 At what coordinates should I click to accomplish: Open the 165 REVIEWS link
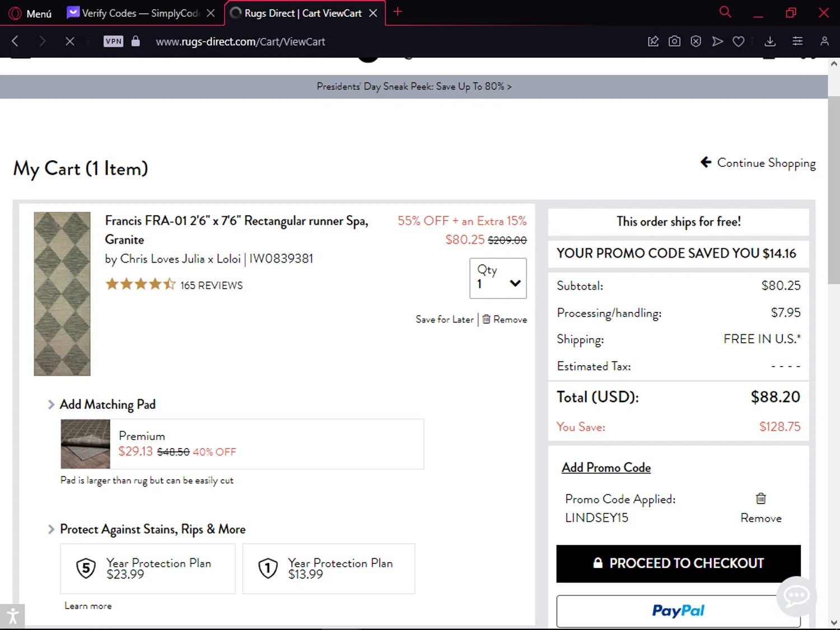pos(211,285)
